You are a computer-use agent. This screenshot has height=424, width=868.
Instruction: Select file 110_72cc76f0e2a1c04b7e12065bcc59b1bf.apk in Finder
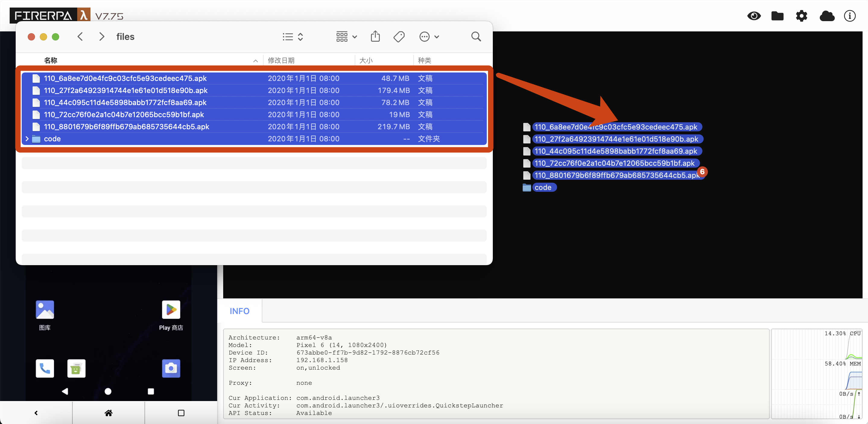pos(124,115)
